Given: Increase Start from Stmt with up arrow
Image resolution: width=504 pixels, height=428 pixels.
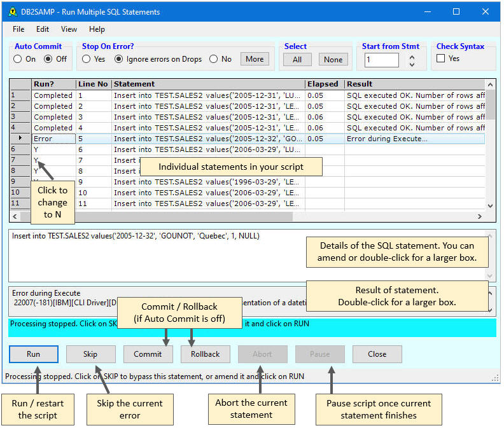Looking at the screenshot, I should point(412,57).
